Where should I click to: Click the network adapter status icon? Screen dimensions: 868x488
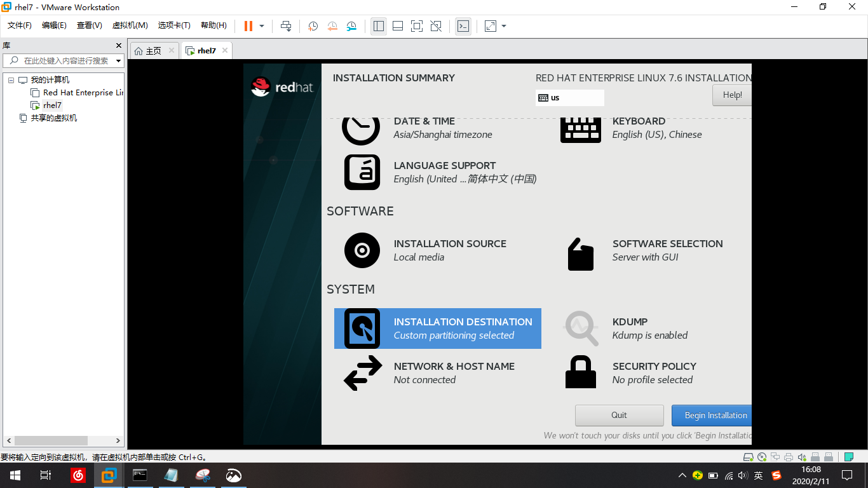tap(775, 457)
